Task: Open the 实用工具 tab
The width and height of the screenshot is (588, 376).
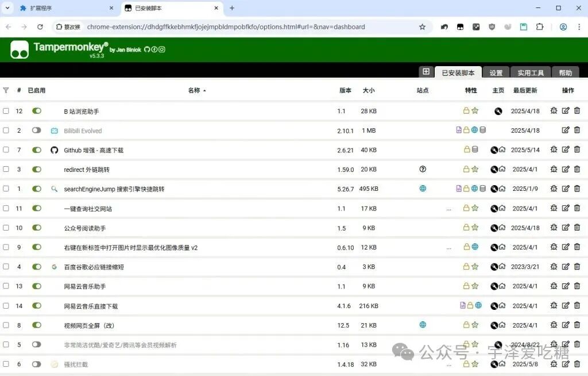Action: [531, 73]
